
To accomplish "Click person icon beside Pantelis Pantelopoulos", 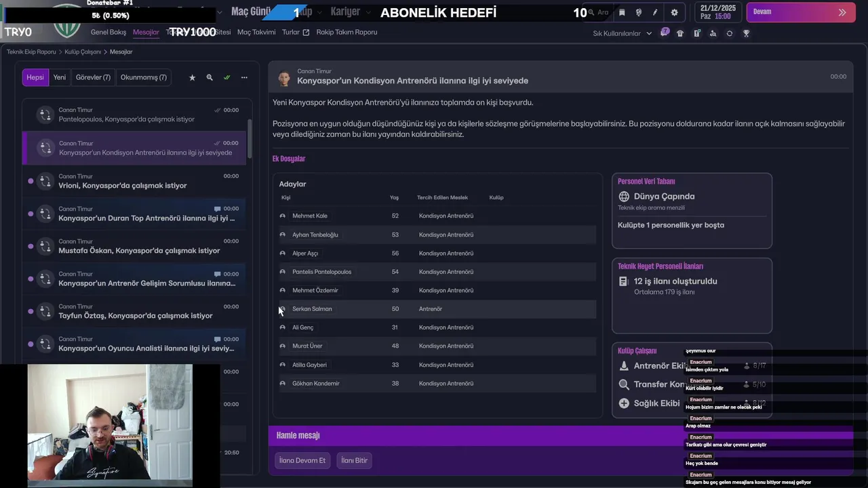I will click(x=283, y=272).
